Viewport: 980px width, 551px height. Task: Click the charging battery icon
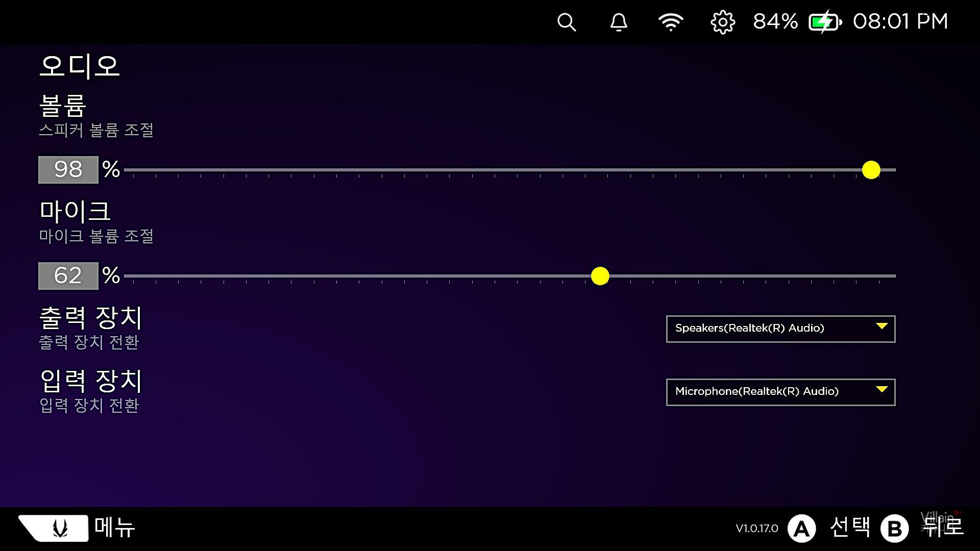(x=824, y=22)
